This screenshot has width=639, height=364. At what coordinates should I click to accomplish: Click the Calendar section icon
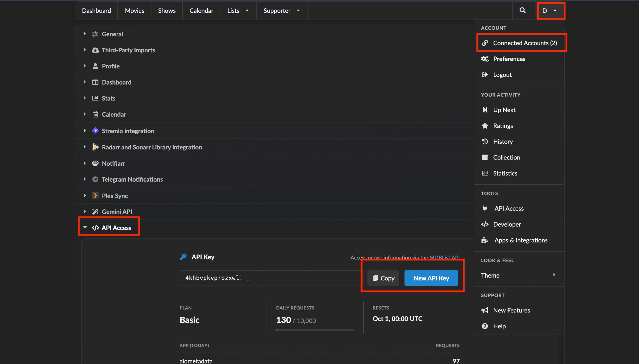click(x=95, y=114)
